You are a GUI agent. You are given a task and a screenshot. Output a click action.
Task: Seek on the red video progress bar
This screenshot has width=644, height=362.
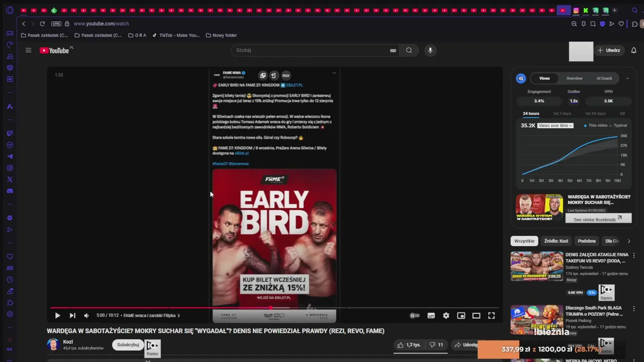(274, 308)
